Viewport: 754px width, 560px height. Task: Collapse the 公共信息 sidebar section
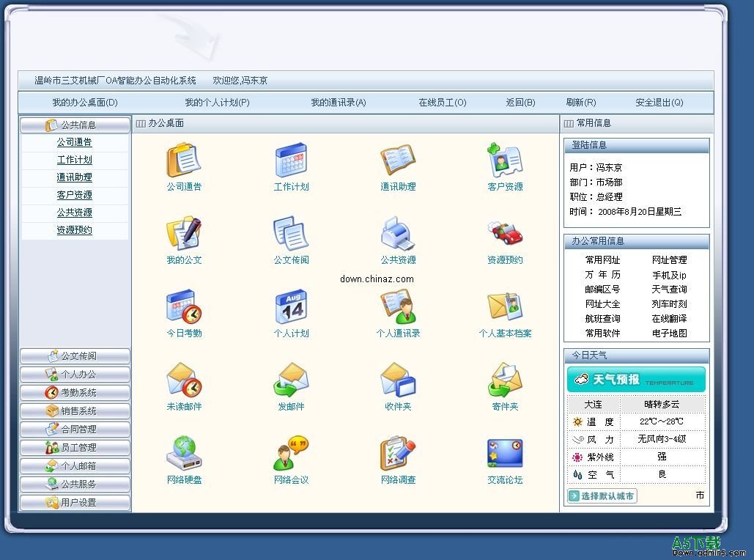(x=75, y=125)
